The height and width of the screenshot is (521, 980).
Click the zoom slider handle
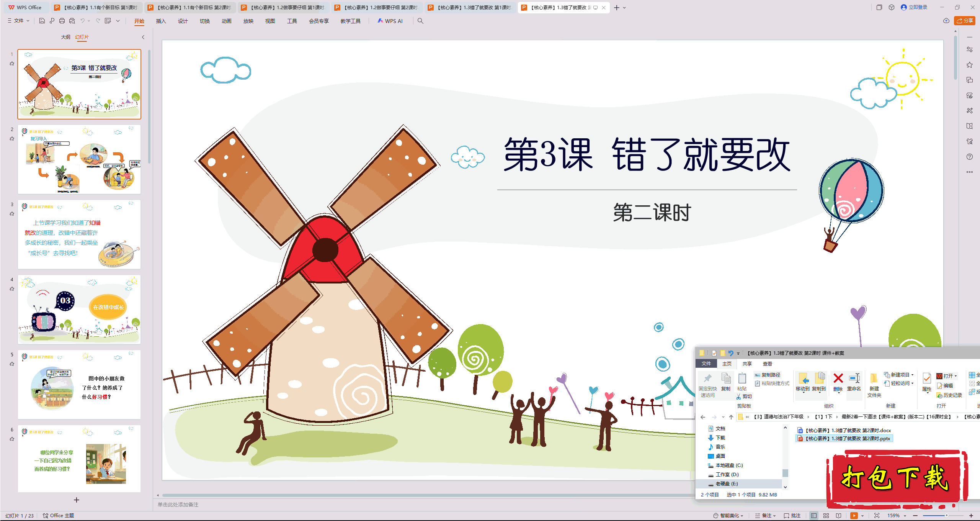tap(946, 516)
